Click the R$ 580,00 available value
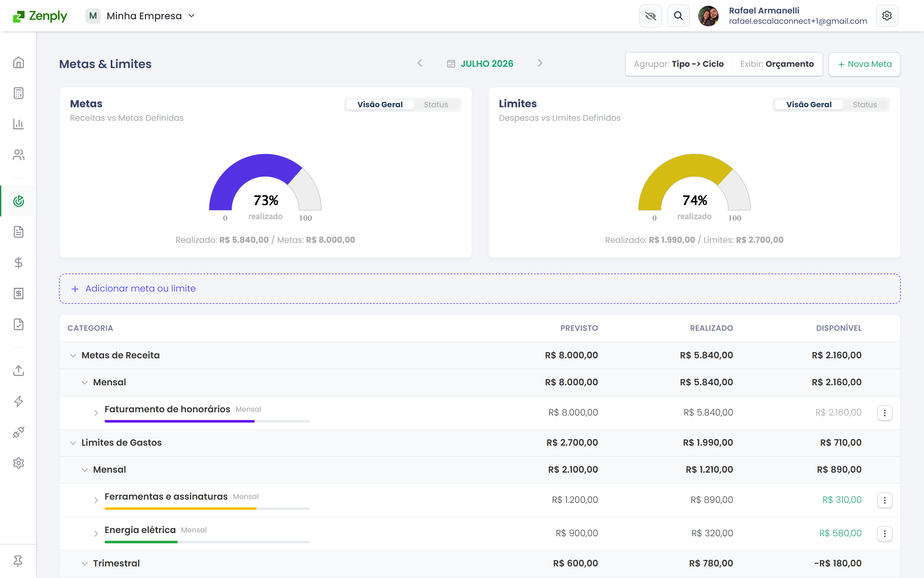Screen dimensions: 924x578 (840, 533)
